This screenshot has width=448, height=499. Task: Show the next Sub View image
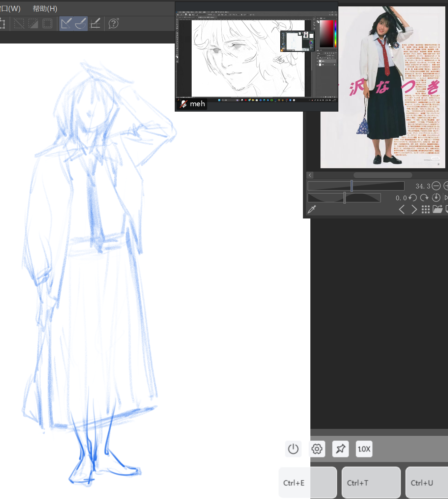[x=414, y=209]
